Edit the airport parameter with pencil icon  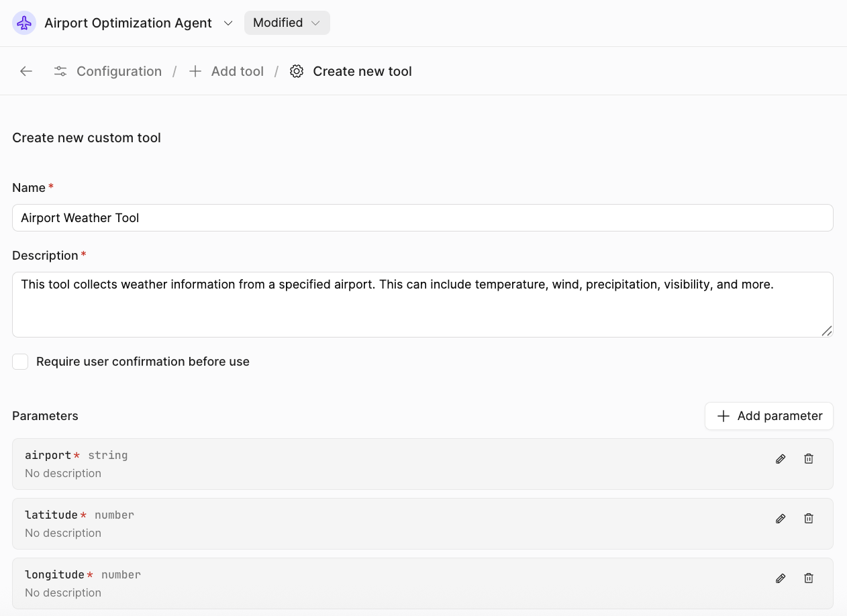tap(781, 459)
